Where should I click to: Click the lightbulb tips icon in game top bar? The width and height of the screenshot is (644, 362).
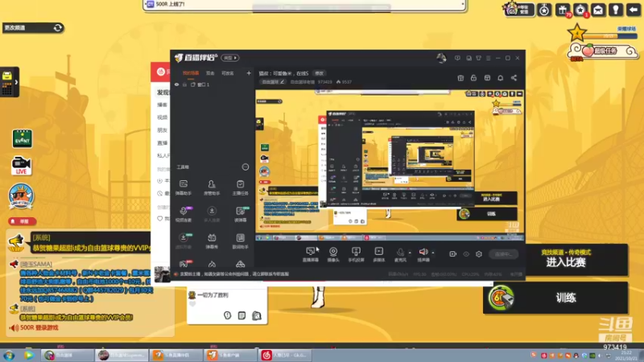[x=616, y=10]
